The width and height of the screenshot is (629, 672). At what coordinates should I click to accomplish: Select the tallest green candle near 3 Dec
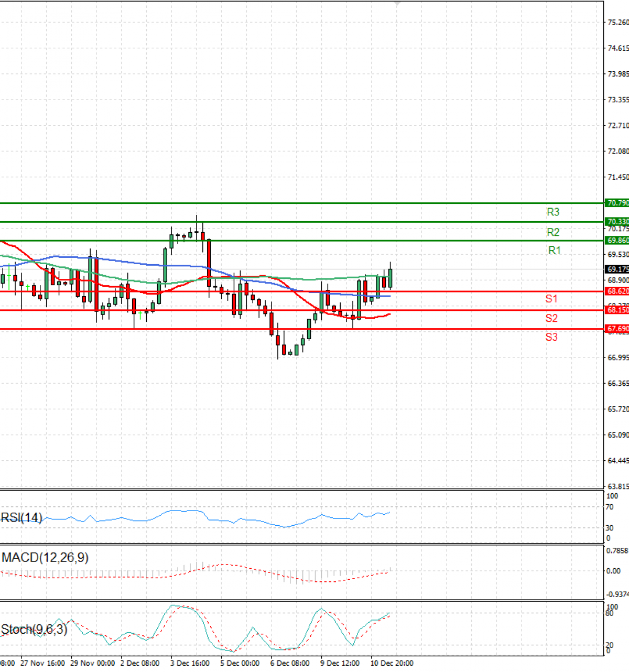coord(165,265)
